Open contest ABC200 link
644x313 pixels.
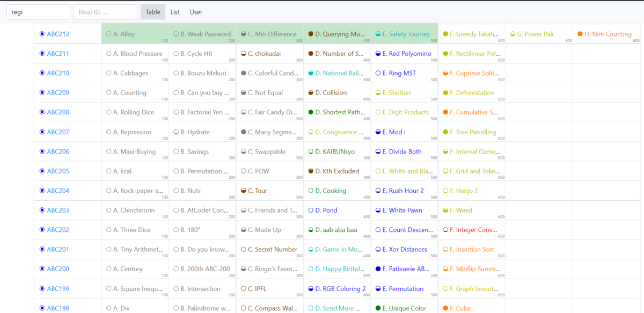pos(58,269)
